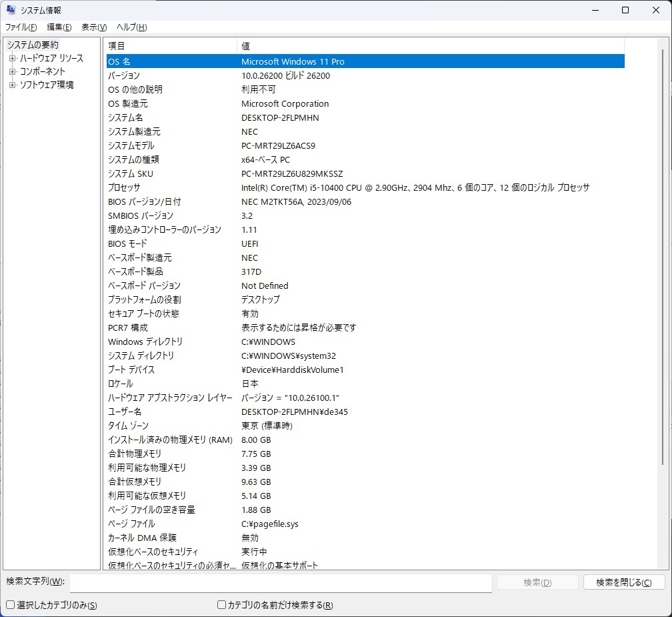Click the PC-MRT29LZ6ACS9 value

(278, 146)
